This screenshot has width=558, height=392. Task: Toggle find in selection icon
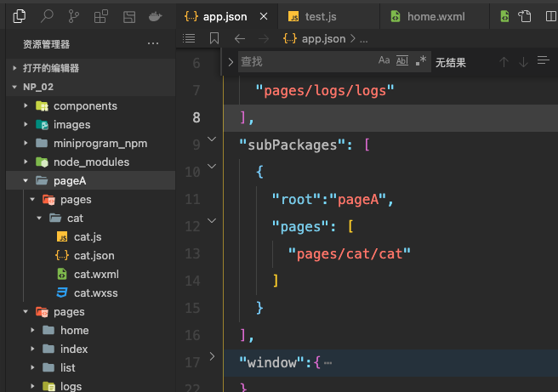click(x=544, y=61)
